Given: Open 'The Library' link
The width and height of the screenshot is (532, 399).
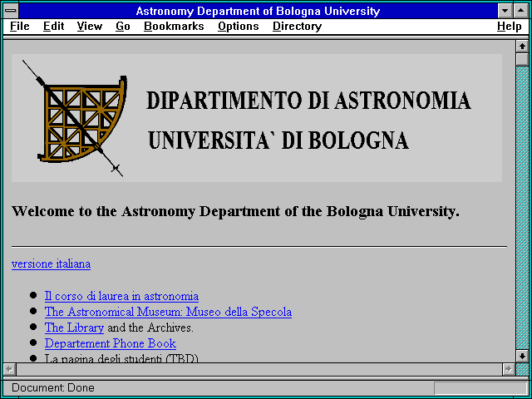Looking at the screenshot, I should 74,328.
